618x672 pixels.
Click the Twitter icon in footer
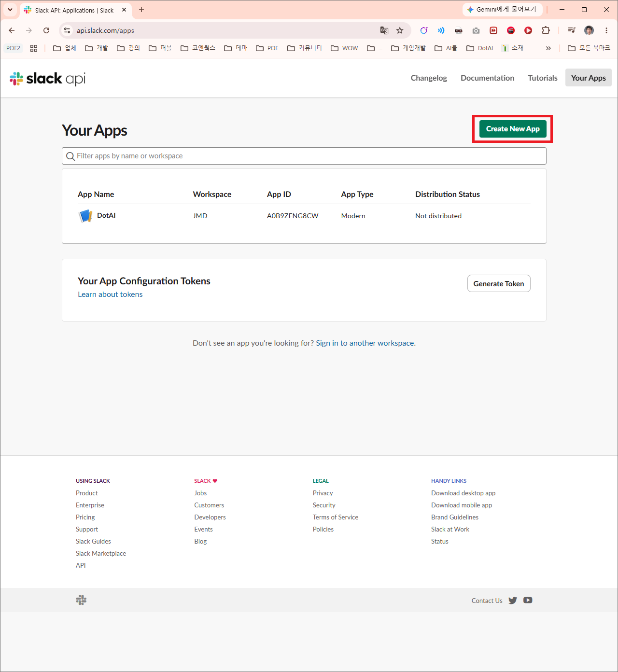pyautogui.click(x=513, y=601)
